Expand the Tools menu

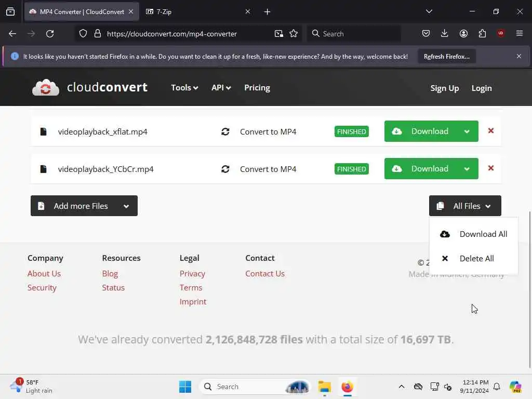click(x=184, y=87)
